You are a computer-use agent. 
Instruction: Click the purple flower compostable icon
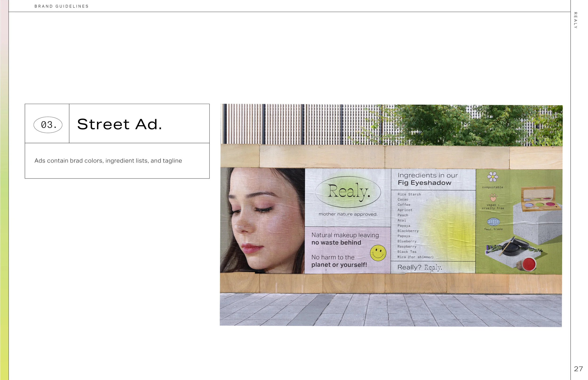[492, 177]
